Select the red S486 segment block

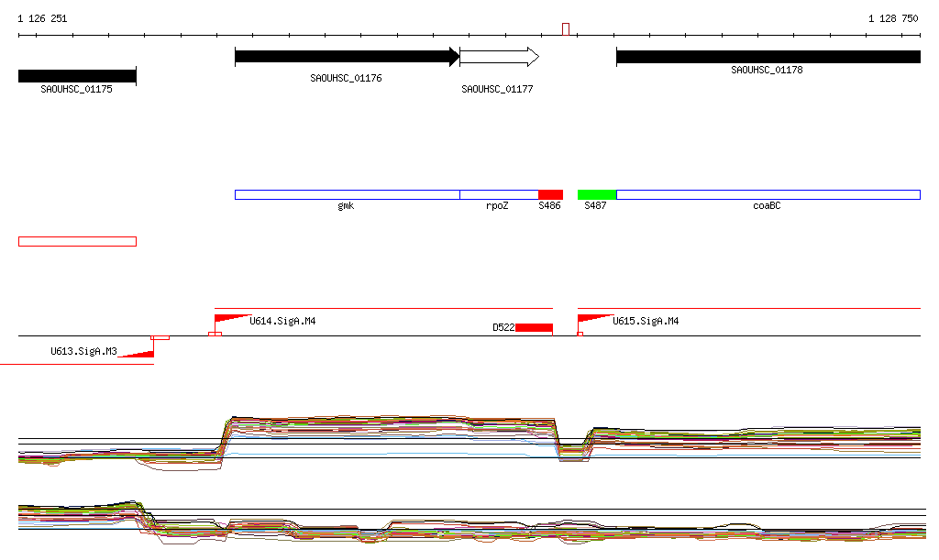[551, 194]
